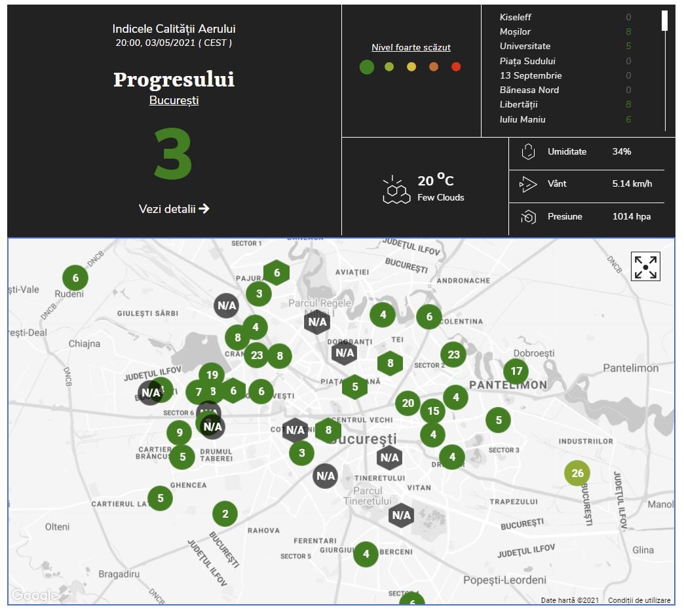Click the marker 2 near Rahova
Viewport: 684px width, 616px height.
point(225,514)
